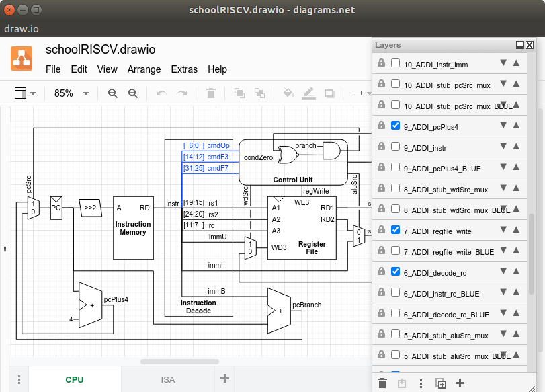Click the Zoom Out magnifier icon
The height and width of the screenshot is (392, 545).
click(x=132, y=93)
